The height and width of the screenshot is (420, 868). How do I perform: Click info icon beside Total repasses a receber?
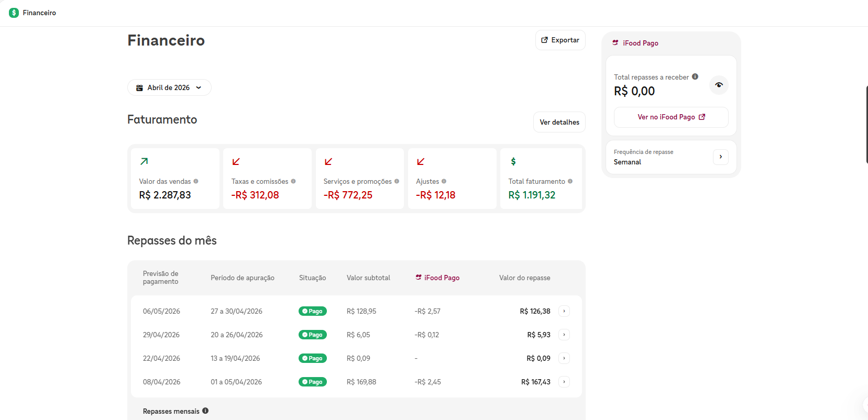695,76
